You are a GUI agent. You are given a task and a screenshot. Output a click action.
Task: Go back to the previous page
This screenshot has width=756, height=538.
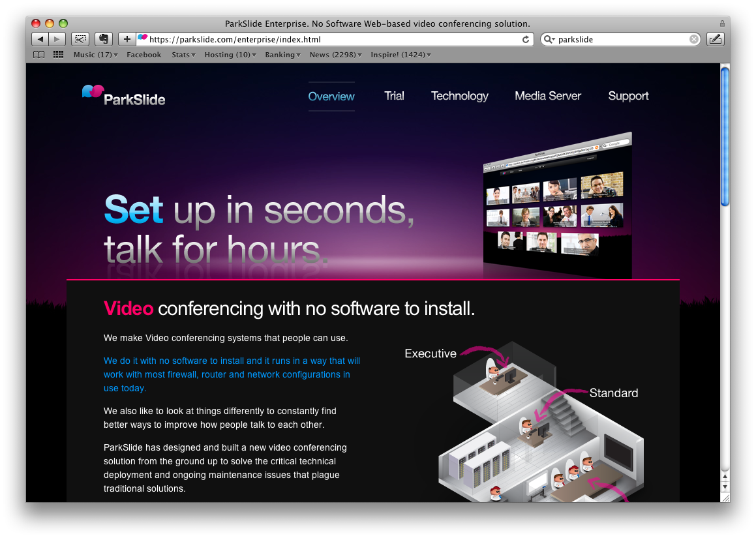[x=40, y=39]
